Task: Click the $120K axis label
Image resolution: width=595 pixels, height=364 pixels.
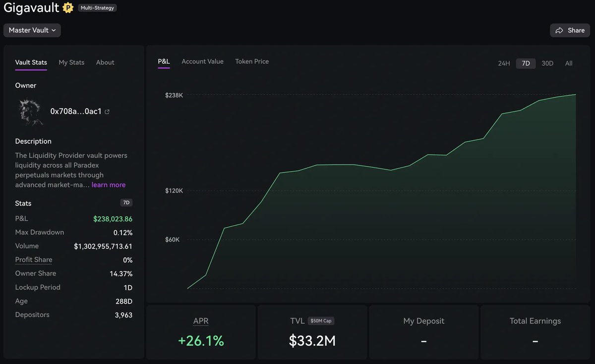Action: click(x=174, y=190)
